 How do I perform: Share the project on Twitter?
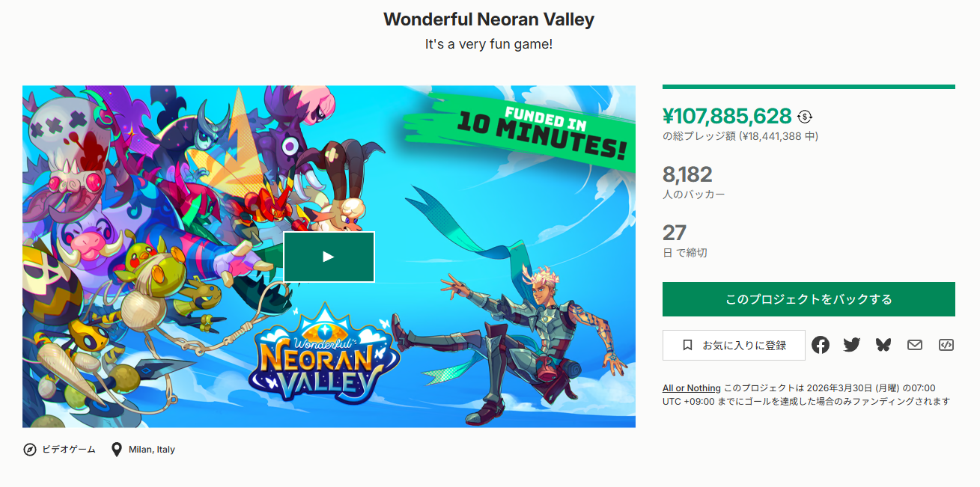point(852,345)
